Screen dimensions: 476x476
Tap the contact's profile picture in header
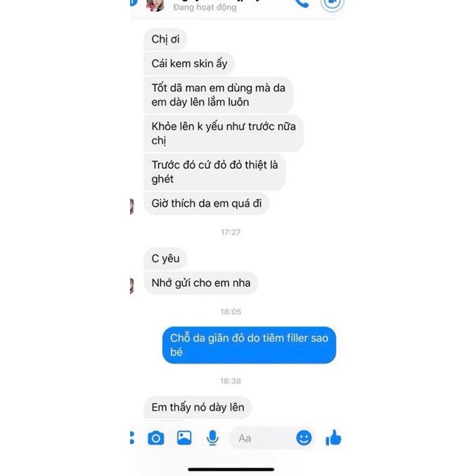tap(155, 4)
